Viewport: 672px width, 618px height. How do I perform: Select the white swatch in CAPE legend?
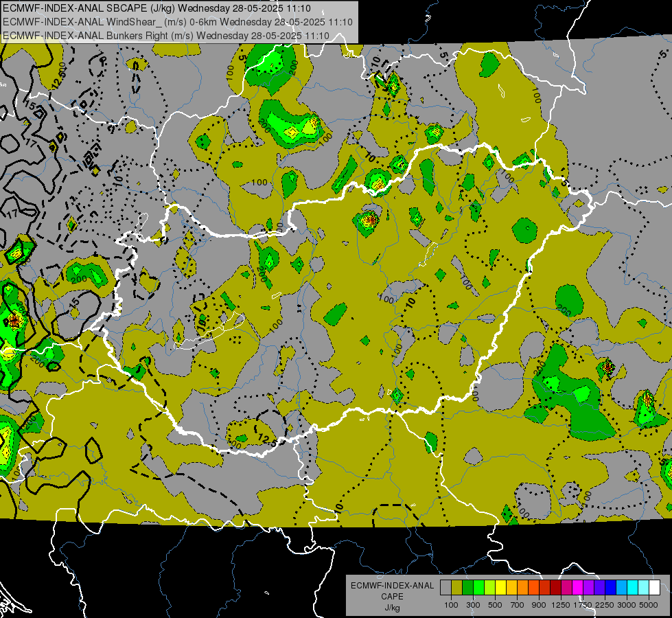(x=655, y=588)
